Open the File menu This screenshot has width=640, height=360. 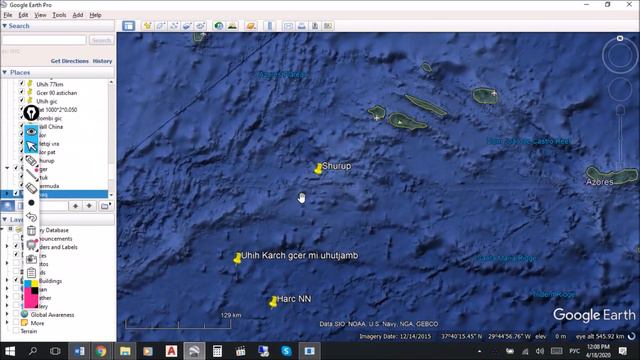pyautogui.click(x=8, y=15)
